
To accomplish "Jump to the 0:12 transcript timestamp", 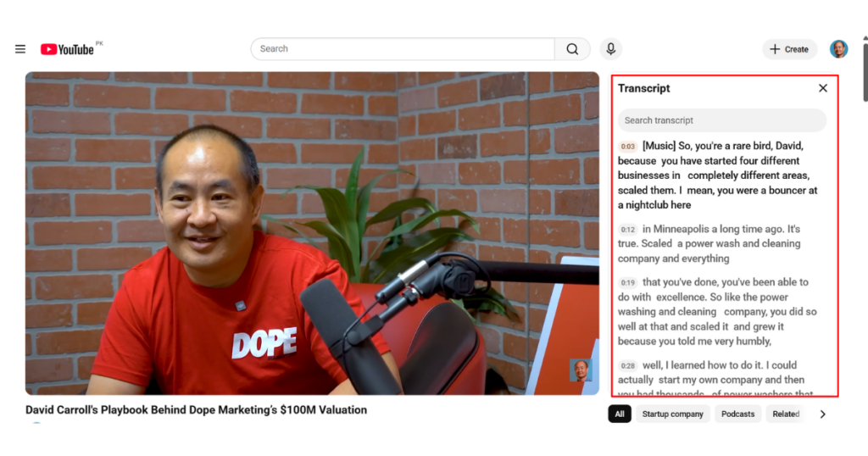I will 628,230.
